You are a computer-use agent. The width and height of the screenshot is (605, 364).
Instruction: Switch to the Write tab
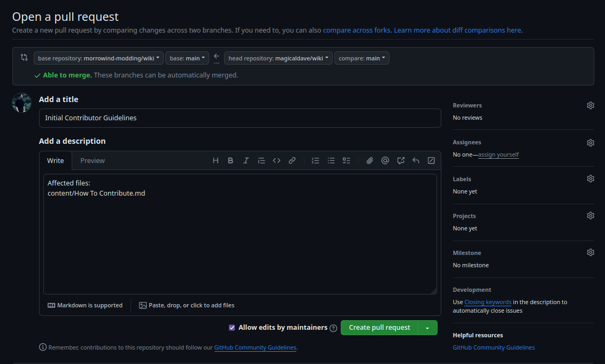point(56,160)
